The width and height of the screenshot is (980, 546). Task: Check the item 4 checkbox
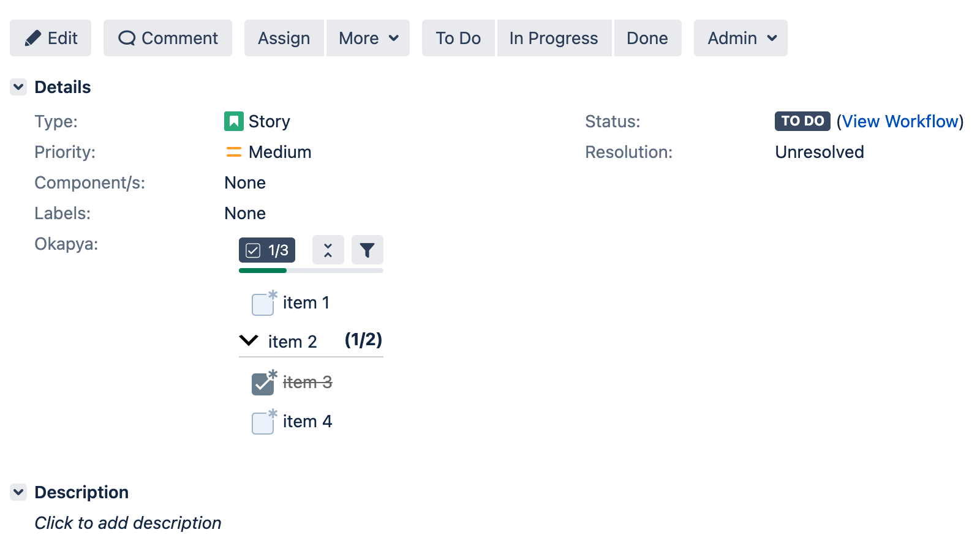pyautogui.click(x=262, y=422)
